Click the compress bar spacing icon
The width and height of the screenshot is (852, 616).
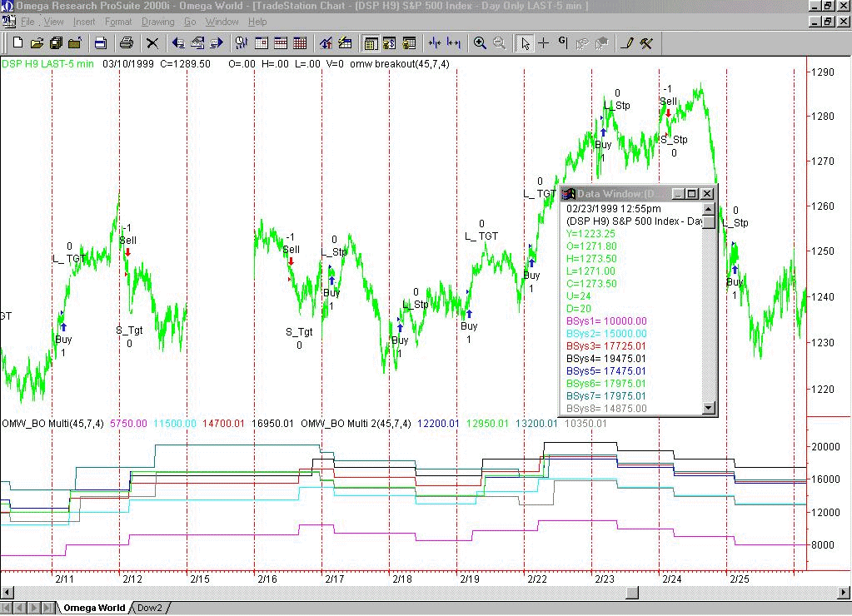[434, 43]
